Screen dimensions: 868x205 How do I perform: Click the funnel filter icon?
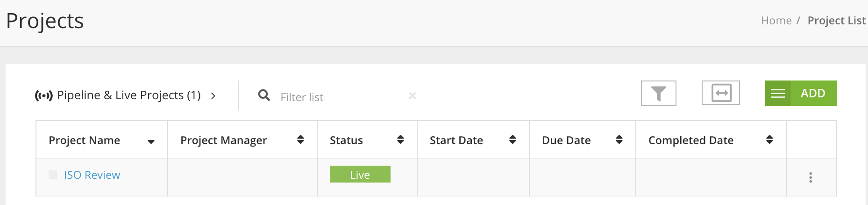[658, 94]
